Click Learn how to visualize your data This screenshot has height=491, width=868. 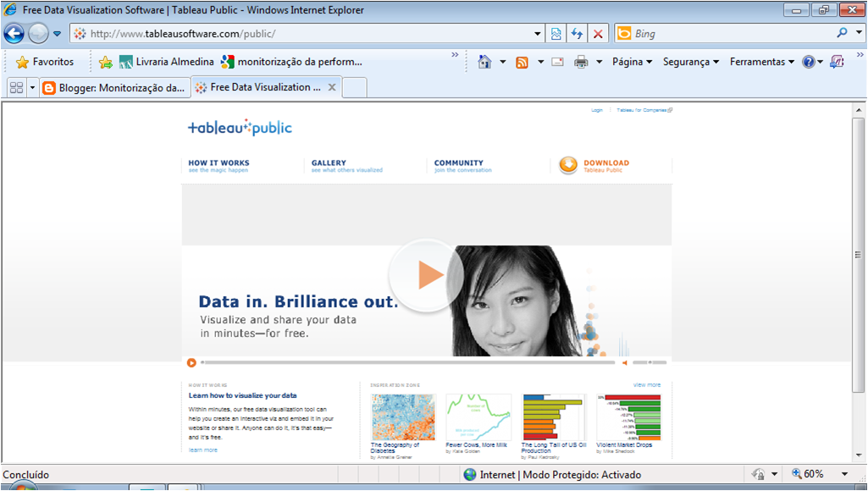click(x=242, y=395)
